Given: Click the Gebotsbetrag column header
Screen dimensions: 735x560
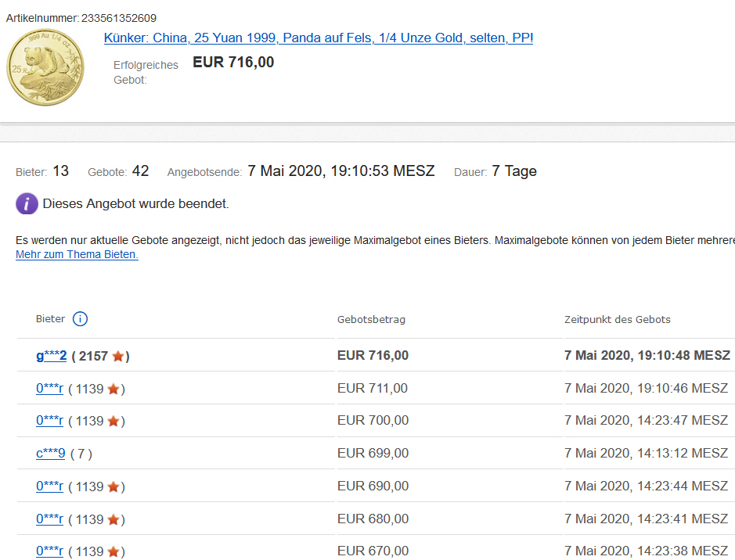Looking at the screenshot, I should coord(371,320).
